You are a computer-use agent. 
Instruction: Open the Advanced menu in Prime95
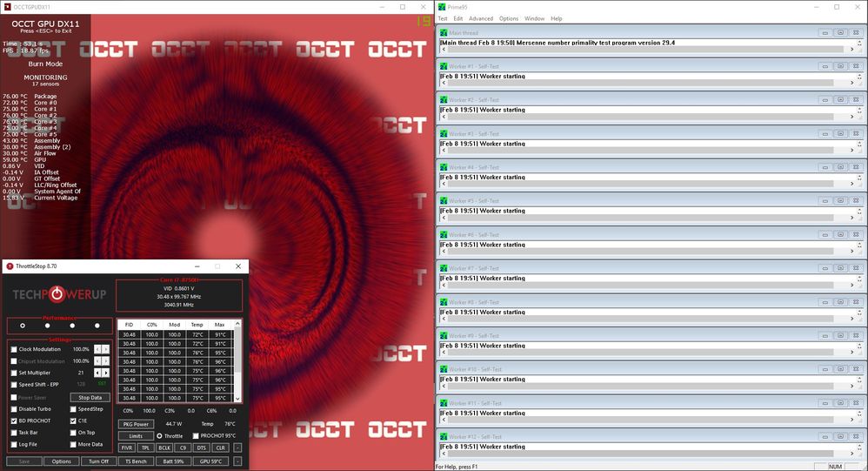(481, 18)
